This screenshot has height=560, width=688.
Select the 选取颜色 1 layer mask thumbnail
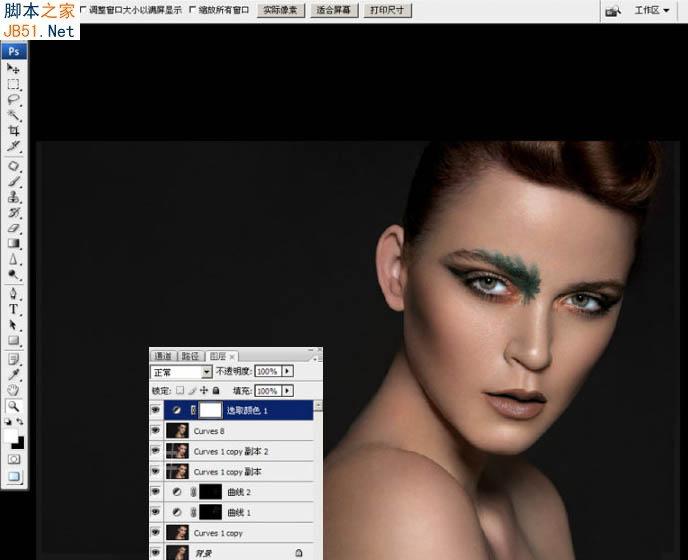pos(211,410)
